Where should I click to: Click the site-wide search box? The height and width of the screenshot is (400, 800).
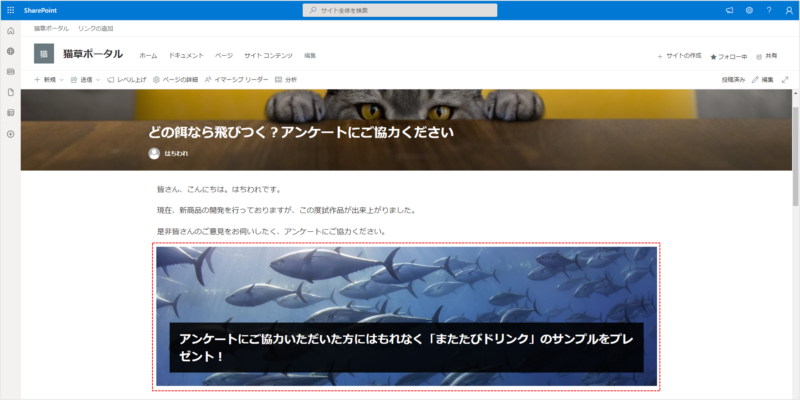point(400,10)
